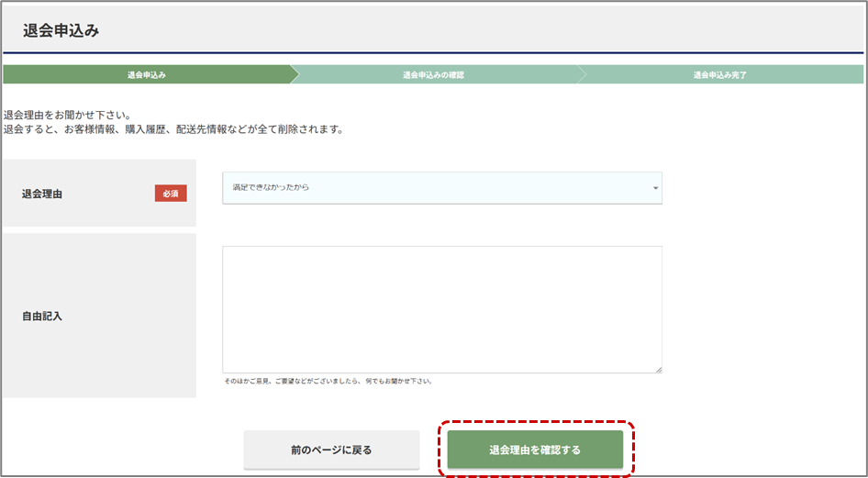Select the 退会申込みの確認 progress step
The height and width of the screenshot is (478, 868).
click(x=433, y=74)
